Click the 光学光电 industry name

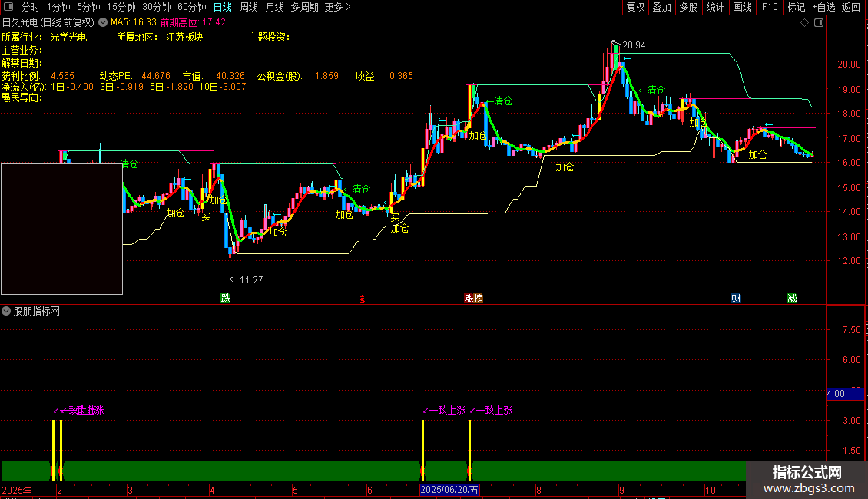click(68, 37)
